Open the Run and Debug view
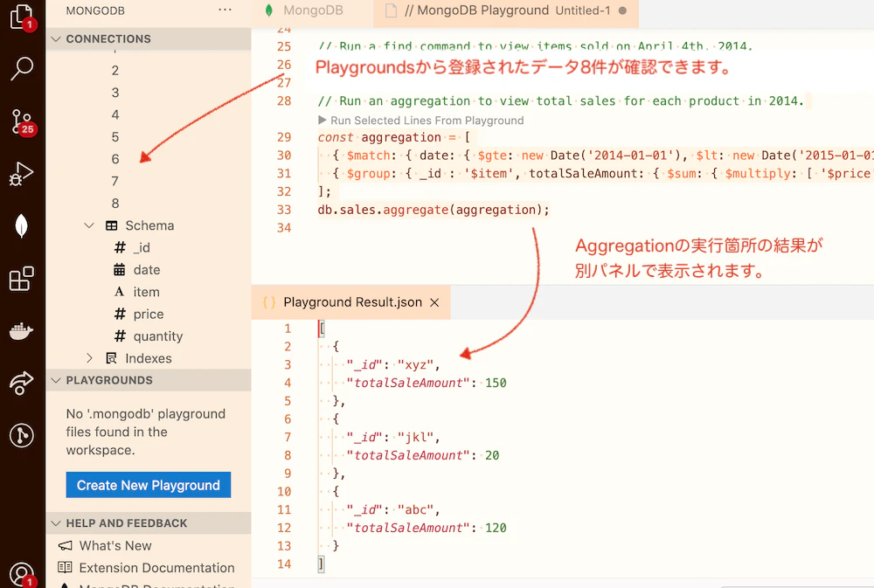 click(x=21, y=174)
